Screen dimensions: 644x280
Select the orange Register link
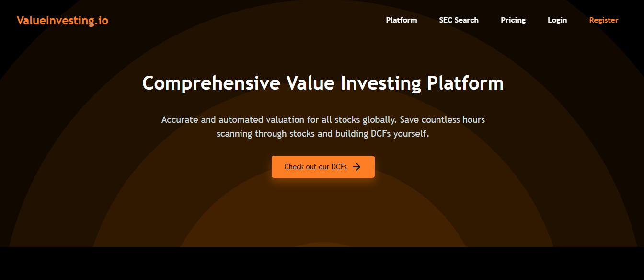[x=604, y=20]
